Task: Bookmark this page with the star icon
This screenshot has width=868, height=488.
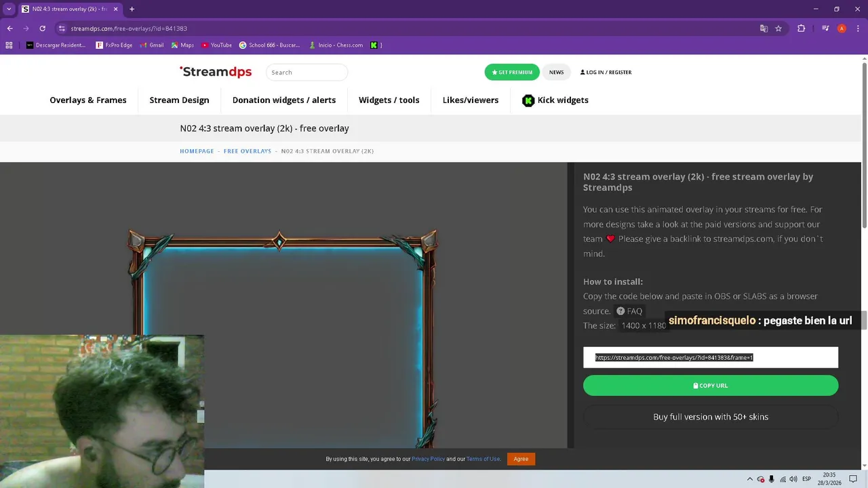Action: [x=778, y=28]
